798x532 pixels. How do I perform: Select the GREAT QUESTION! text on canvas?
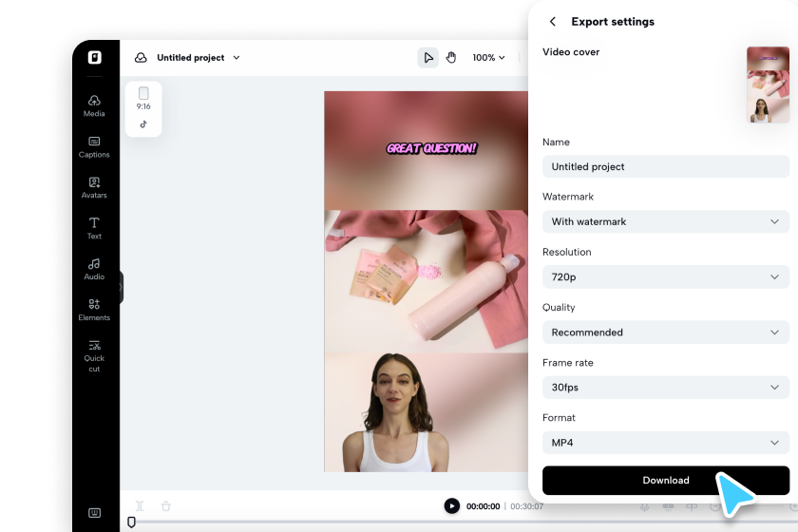431,148
